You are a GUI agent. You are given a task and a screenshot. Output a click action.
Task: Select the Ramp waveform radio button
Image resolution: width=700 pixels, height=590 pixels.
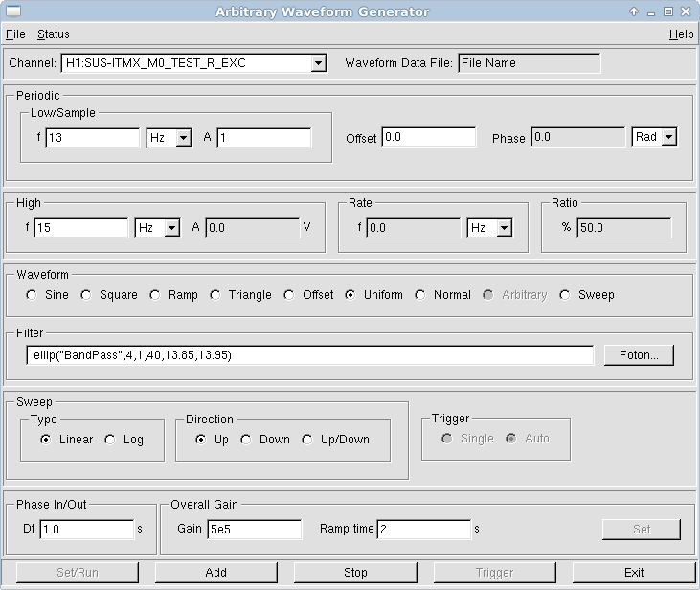[154, 295]
